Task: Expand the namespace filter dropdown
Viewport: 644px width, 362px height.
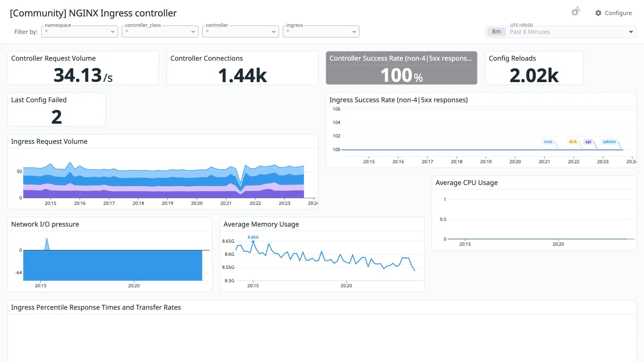Action: pos(79,32)
